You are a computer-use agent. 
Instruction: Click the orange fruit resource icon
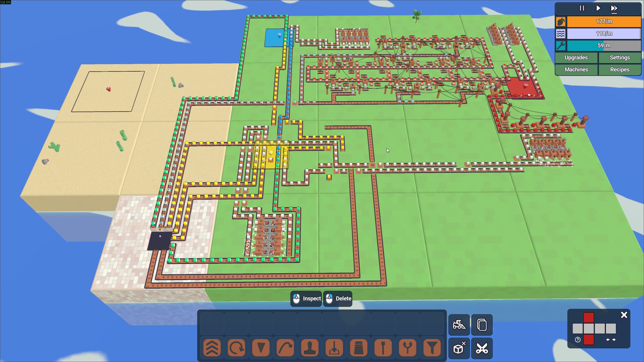point(561,22)
